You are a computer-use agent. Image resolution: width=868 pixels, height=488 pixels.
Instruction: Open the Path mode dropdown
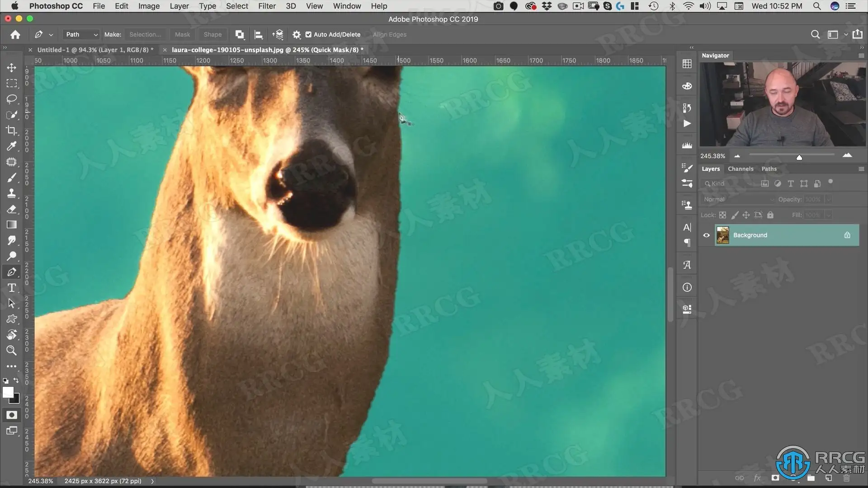81,34
